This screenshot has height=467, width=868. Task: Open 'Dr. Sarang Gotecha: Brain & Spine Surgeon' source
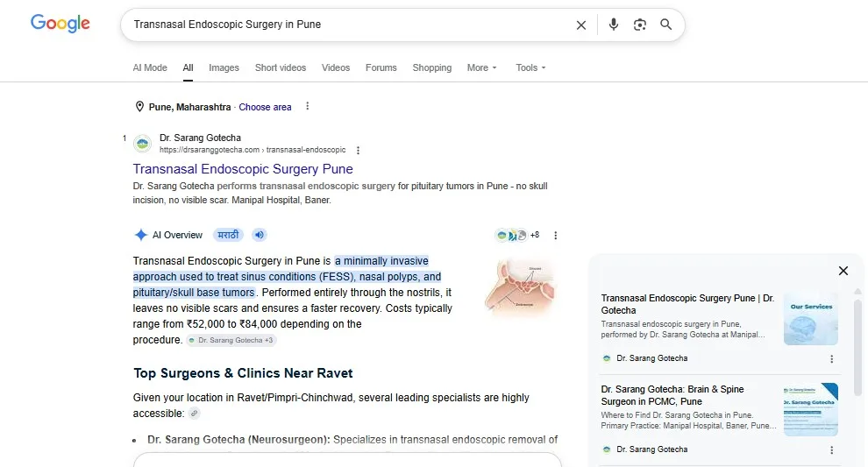pos(672,395)
